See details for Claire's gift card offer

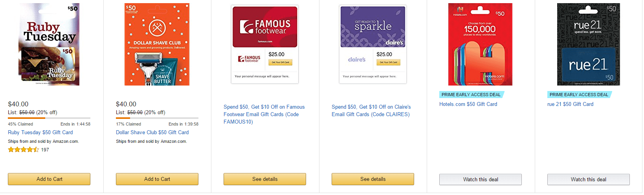[x=372, y=179]
